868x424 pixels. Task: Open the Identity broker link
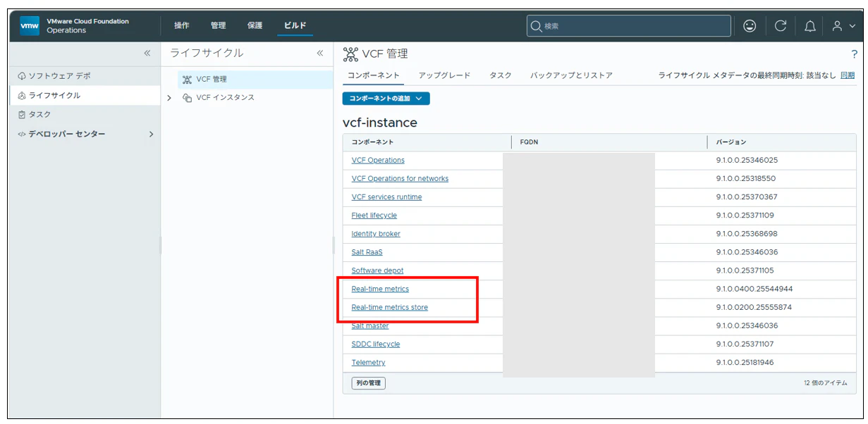376,234
